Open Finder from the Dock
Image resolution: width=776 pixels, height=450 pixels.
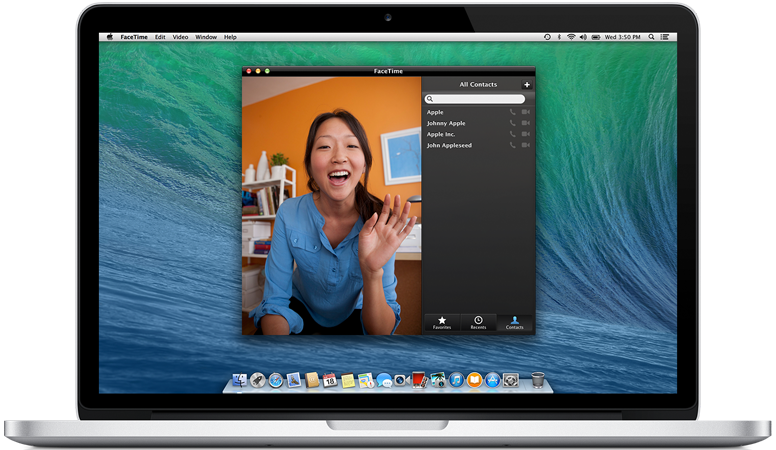coord(240,380)
